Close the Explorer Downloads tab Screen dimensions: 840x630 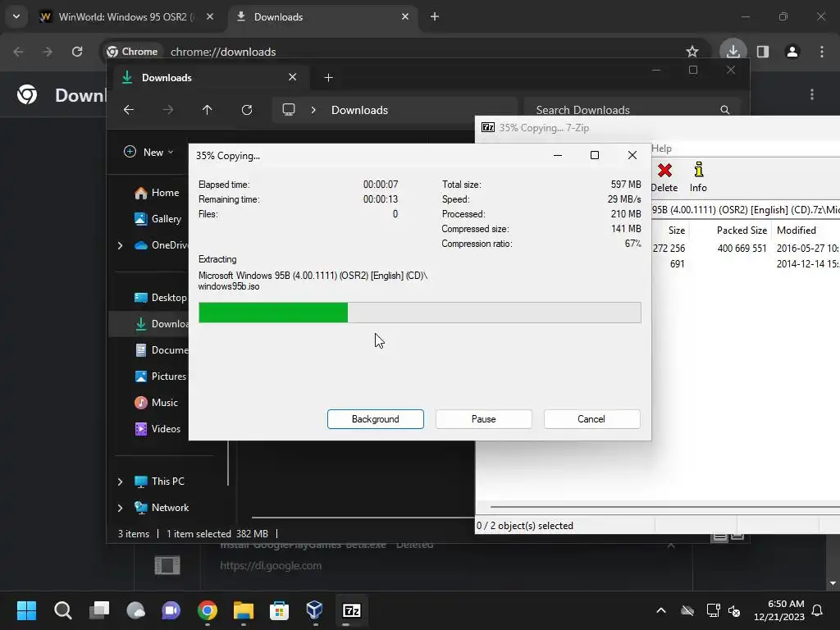pos(293,77)
